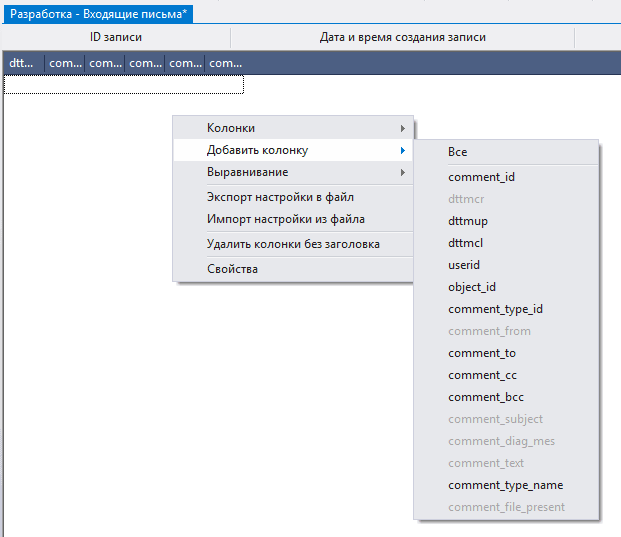Click Удалить колонки без заголовка
The image size is (621, 537).
point(293,243)
